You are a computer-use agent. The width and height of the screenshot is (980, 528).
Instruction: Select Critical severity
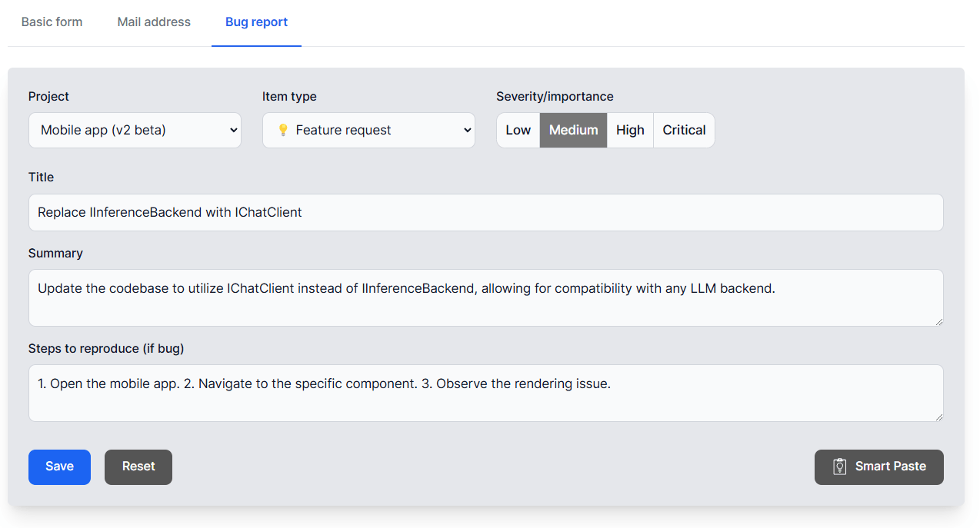pyautogui.click(x=683, y=130)
